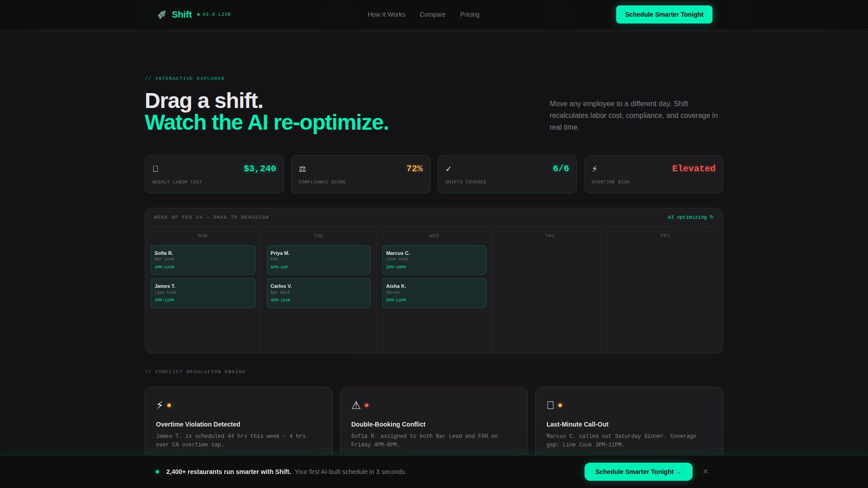Select Sofia R.'s Monday shift card

point(203,260)
